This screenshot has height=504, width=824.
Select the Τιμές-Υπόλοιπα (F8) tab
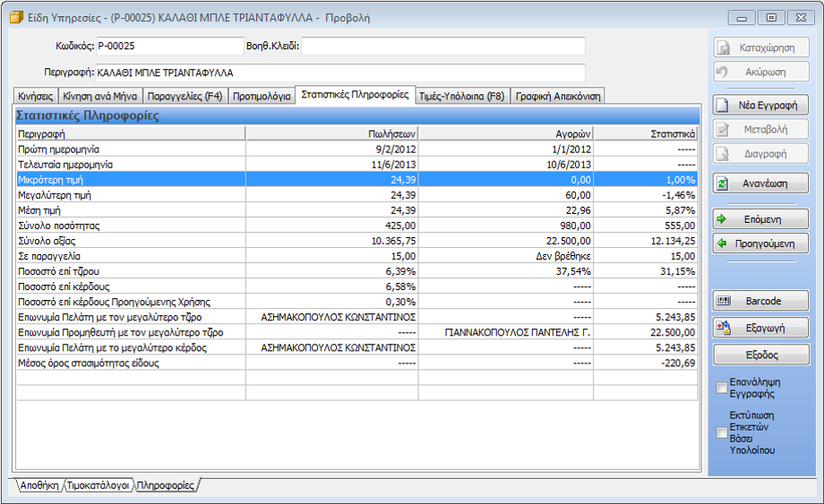point(461,96)
